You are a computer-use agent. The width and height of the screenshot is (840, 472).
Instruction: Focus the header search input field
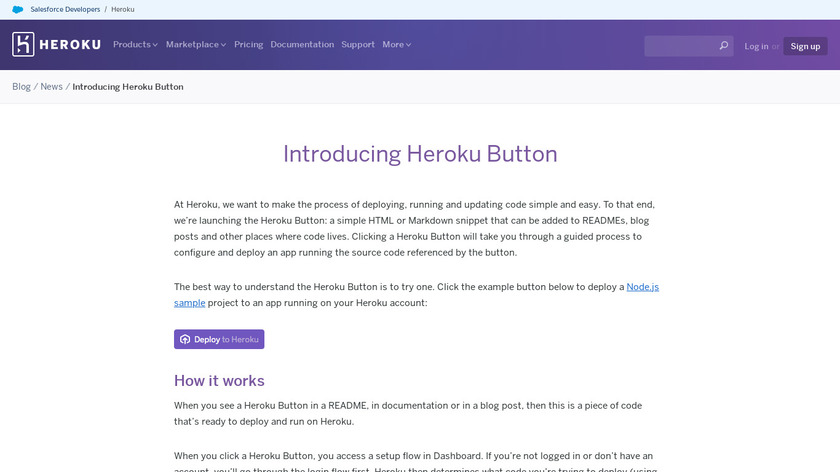(x=680, y=46)
